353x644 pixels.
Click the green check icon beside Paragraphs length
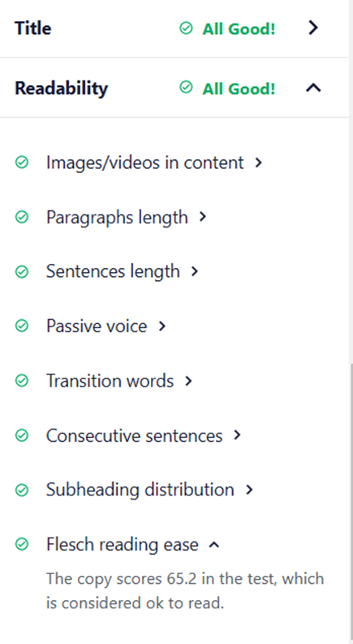tap(22, 217)
